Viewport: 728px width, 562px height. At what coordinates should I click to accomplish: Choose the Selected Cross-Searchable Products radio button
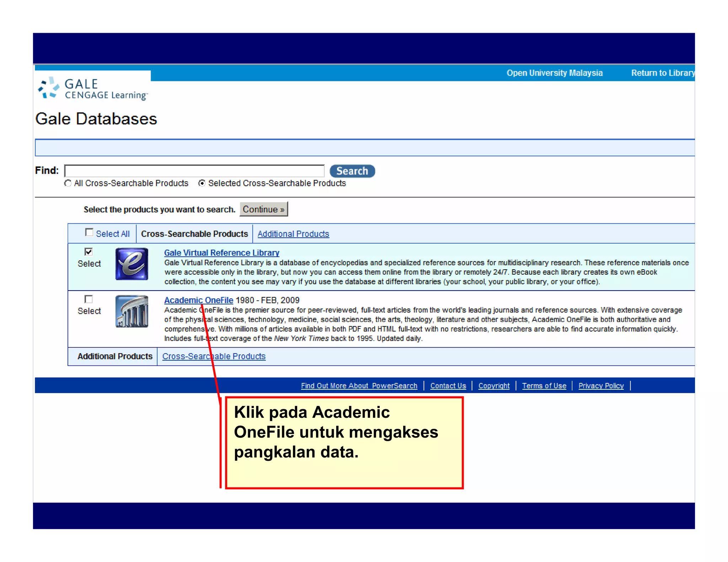pyautogui.click(x=202, y=183)
